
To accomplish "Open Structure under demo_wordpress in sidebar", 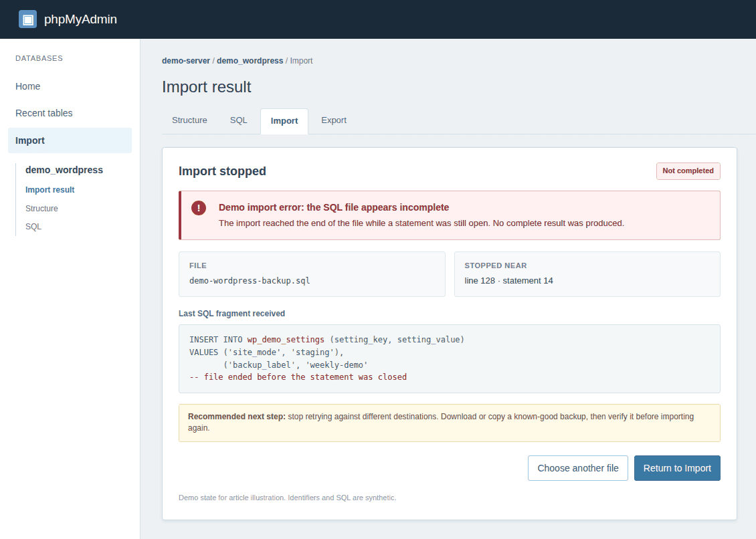I will point(41,208).
